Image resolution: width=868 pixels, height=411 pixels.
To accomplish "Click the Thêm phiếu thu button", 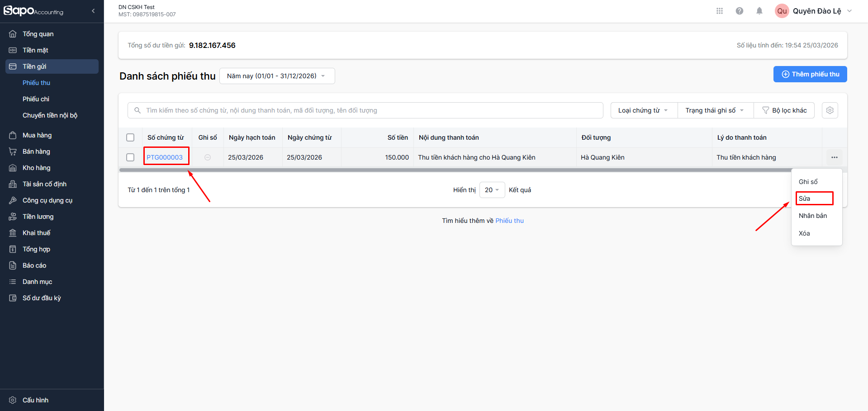I will click(x=810, y=74).
